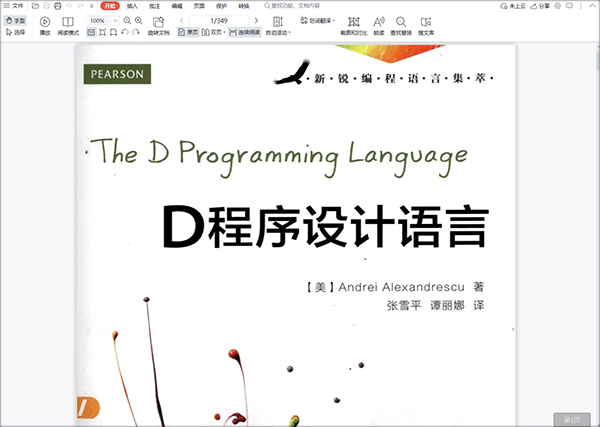Viewport: 600px width, 427px height.
Task: Open 查找替换 find and replace
Action: tap(401, 26)
